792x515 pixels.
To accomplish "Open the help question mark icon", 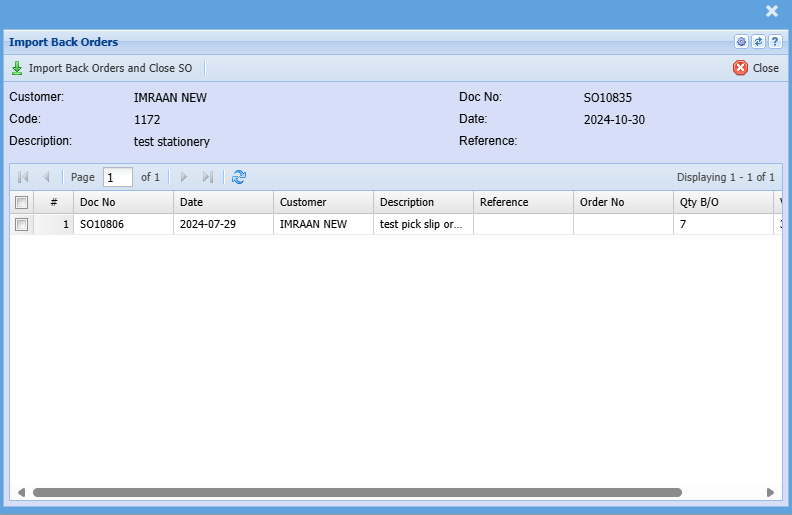I will tap(774, 42).
